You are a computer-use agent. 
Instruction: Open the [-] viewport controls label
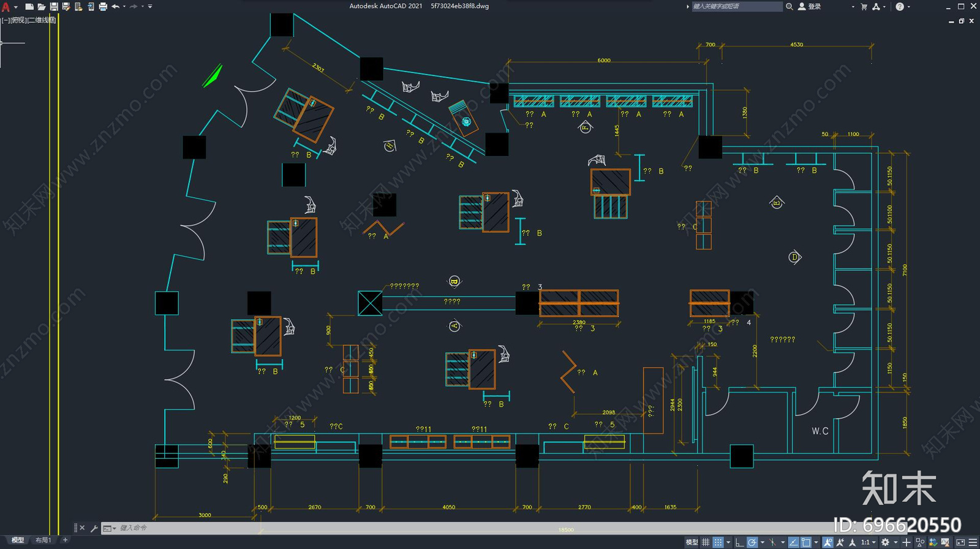[x=6, y=20]
